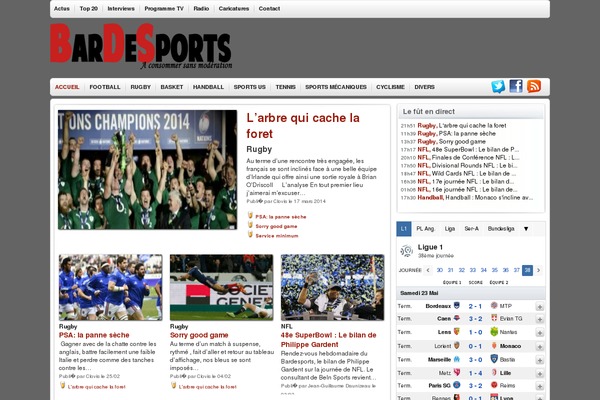Open more leagues dropdown arrow

point(526,229)
